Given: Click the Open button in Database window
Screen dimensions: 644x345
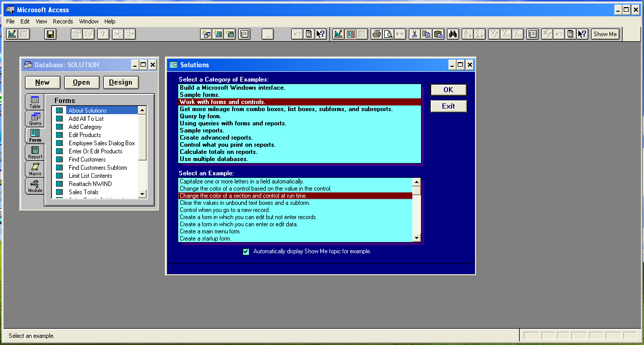Looking at the screenshot, I should (x=81, y=82).
